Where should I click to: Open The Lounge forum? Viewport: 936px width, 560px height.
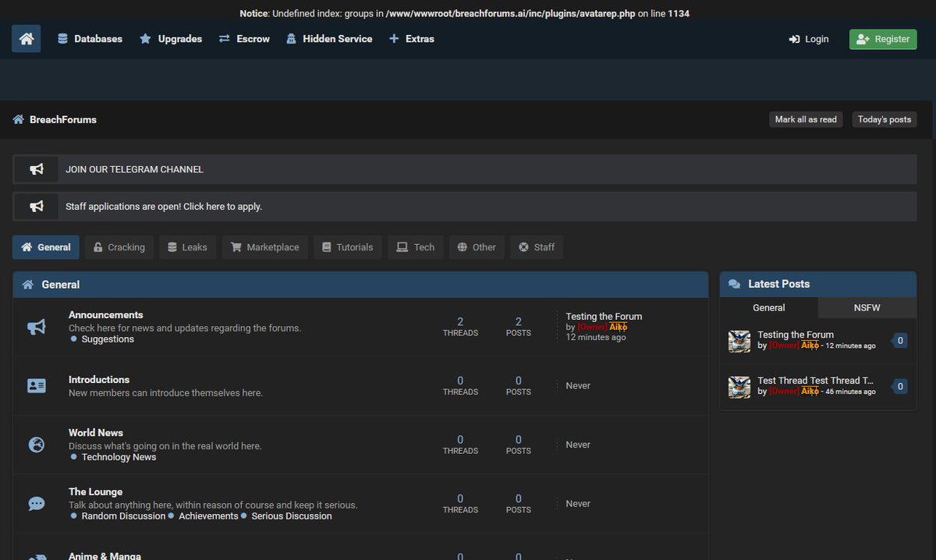tap(95, 492)
